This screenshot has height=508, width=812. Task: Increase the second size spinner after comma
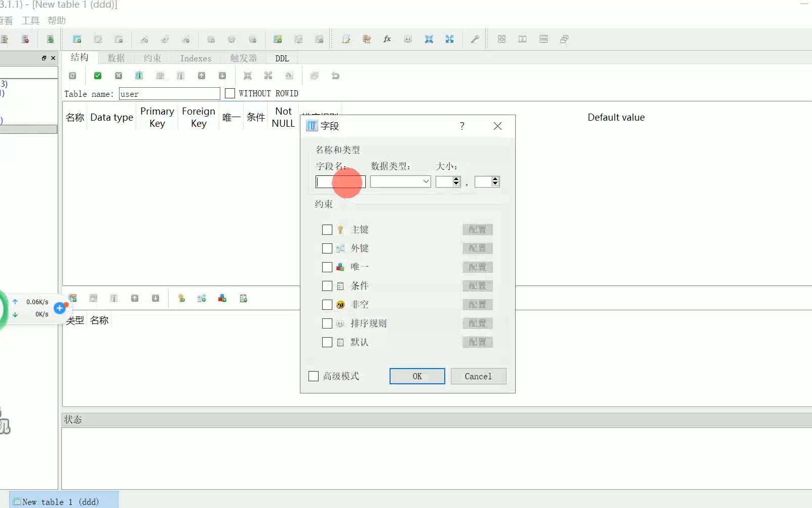coord(495,179)
